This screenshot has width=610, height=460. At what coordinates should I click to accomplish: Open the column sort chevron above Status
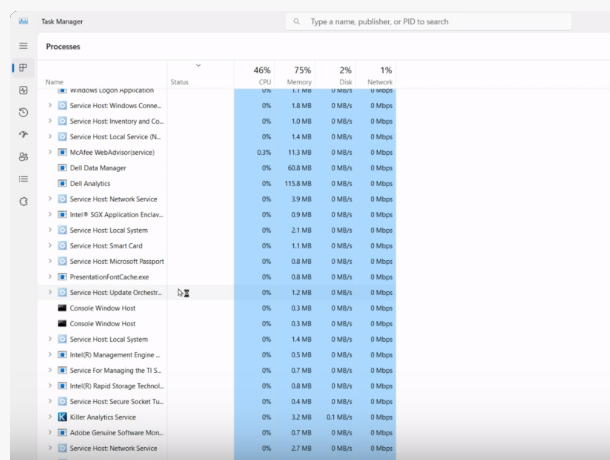pyautogui.click(x=198, y=65)
